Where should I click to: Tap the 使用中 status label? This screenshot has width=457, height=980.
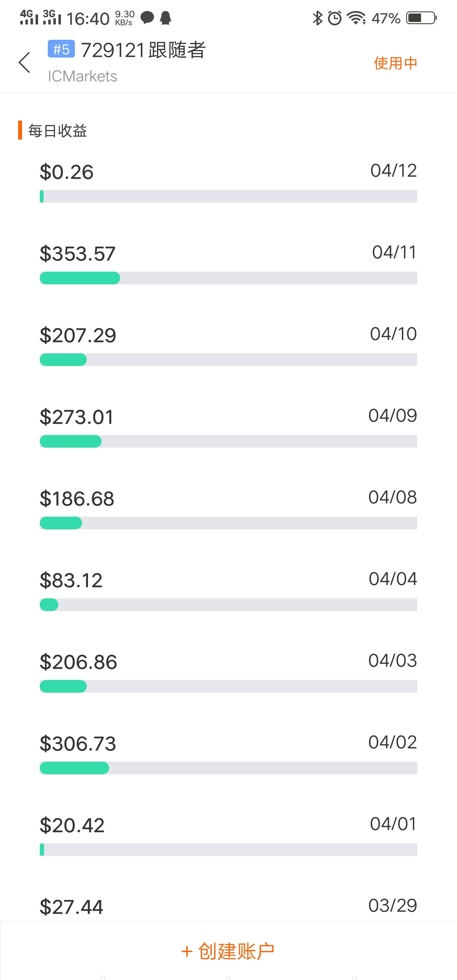tap(395, 63)
